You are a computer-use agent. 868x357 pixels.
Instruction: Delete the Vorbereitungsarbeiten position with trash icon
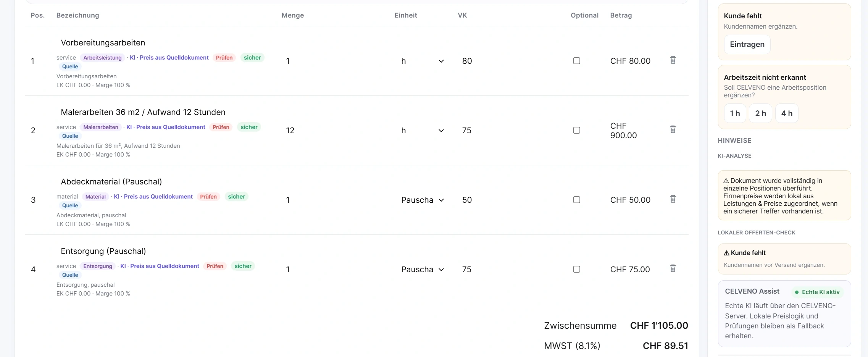[673, 60]
